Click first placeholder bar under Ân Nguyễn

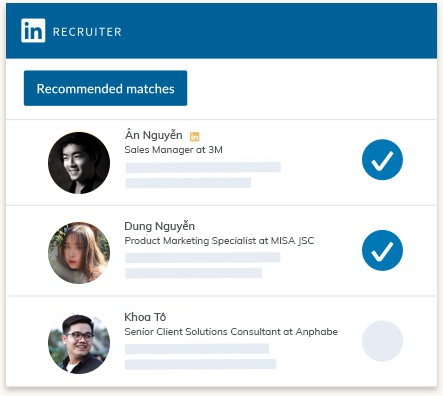click(x=203, y=167)
